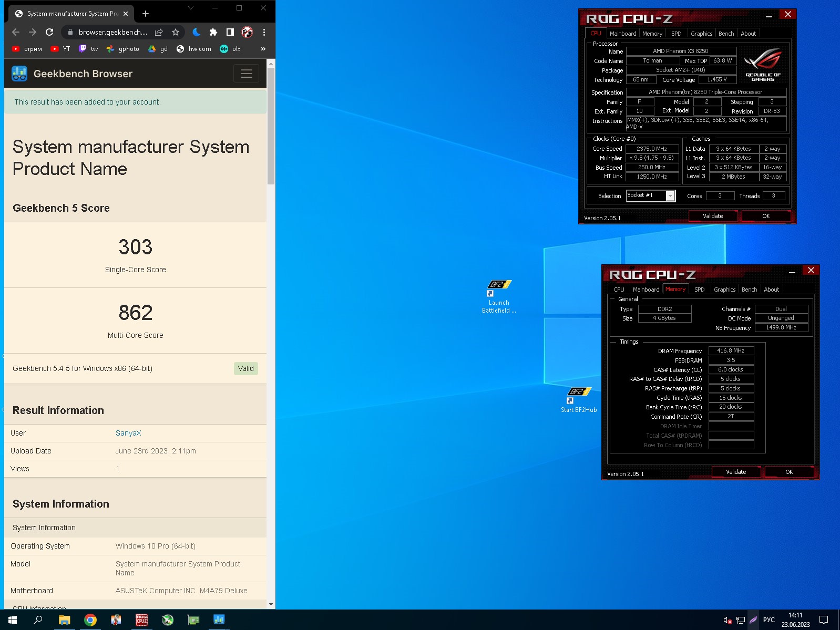Click the page scrollbar down arrow
This screenshot has height=630, width=840.
coord(271,604)
